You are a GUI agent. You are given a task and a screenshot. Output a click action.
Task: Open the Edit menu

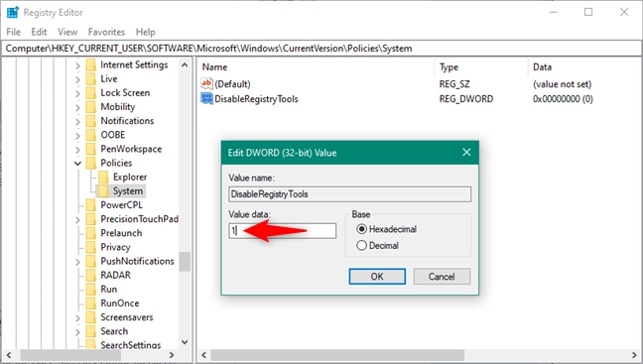39,32
